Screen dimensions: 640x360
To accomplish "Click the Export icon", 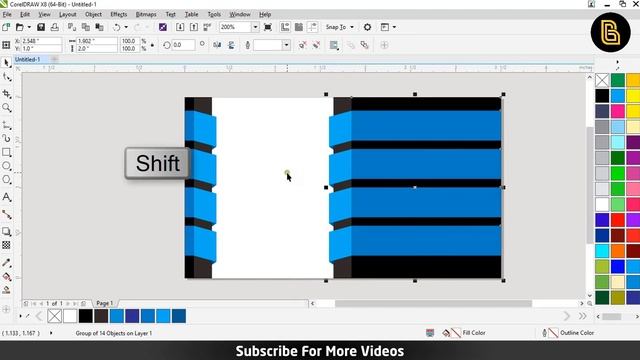I will (x=194, y=27).
